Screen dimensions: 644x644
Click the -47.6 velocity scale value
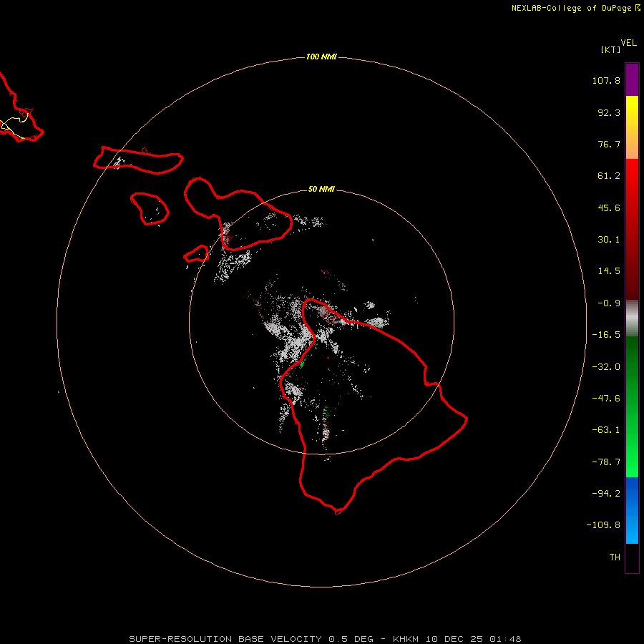pos(606,399)
